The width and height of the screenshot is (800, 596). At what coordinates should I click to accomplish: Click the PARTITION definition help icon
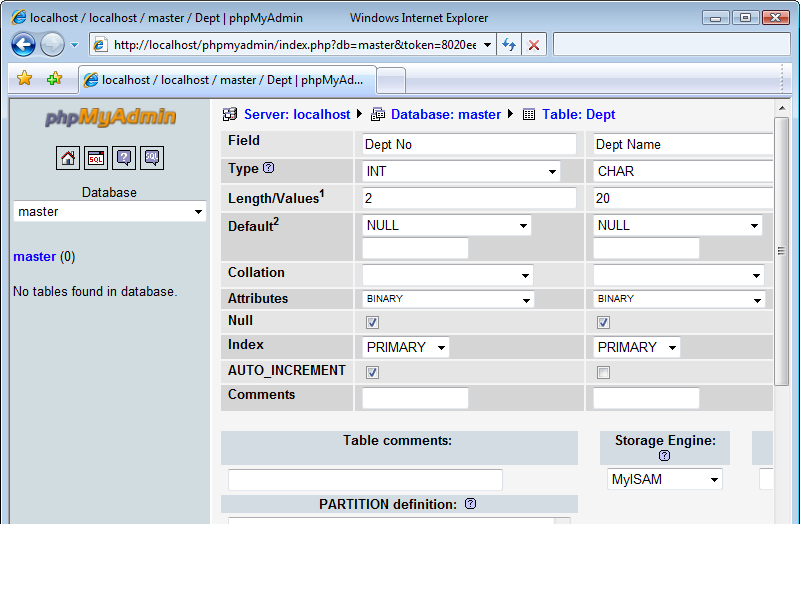[x=470, y=504]
